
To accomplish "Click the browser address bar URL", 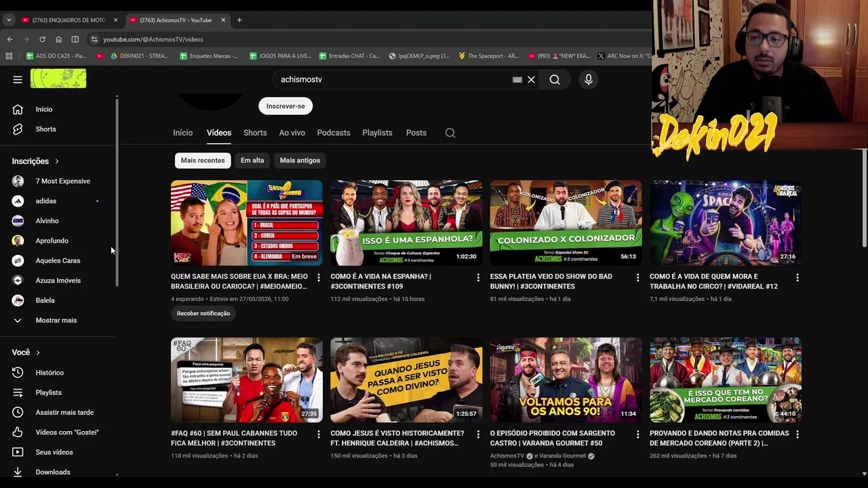I will click(x=153, y=39).
